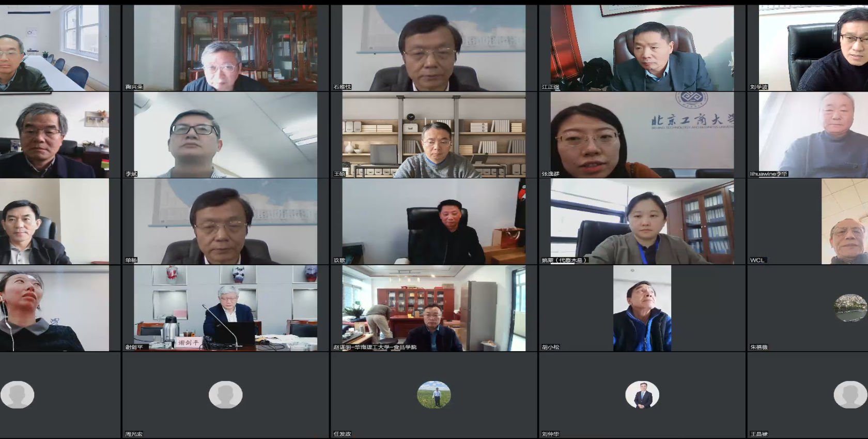Click 刘仲华's suit-portrait profile avatar
This screenshot has width=868, height=439.
[x=642, y=395]
